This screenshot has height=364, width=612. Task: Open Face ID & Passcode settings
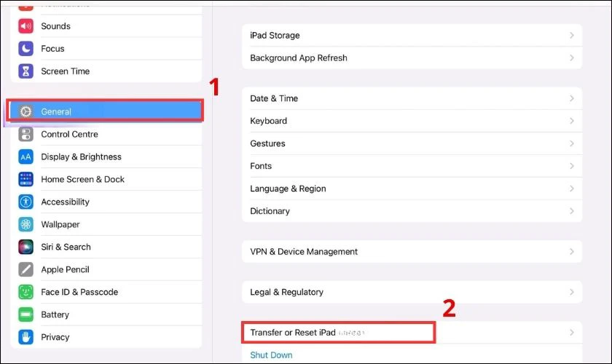click(106, 292)
